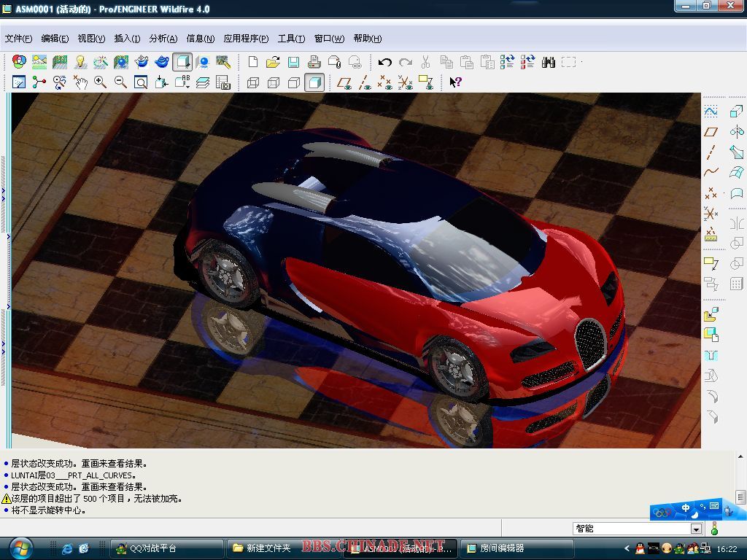Toggle datum plane display
Screen dimensions: 747x560
point(344,82)
